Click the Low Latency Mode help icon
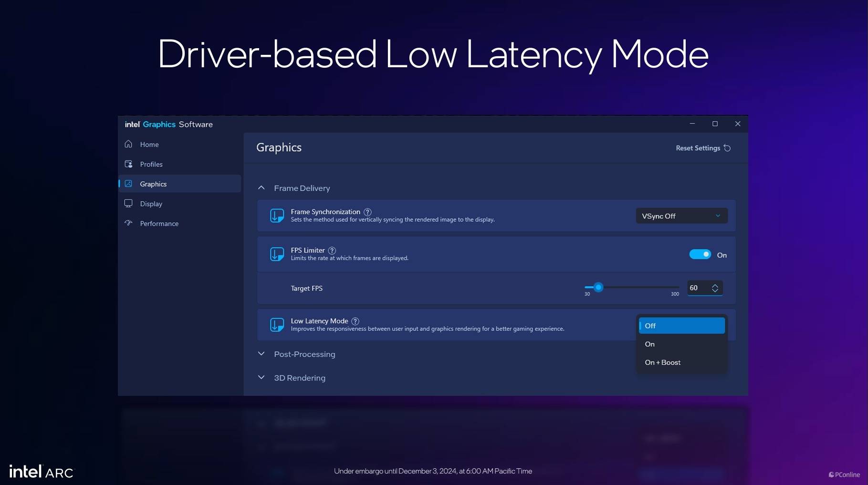868x485 pixels. pos(356,321)
